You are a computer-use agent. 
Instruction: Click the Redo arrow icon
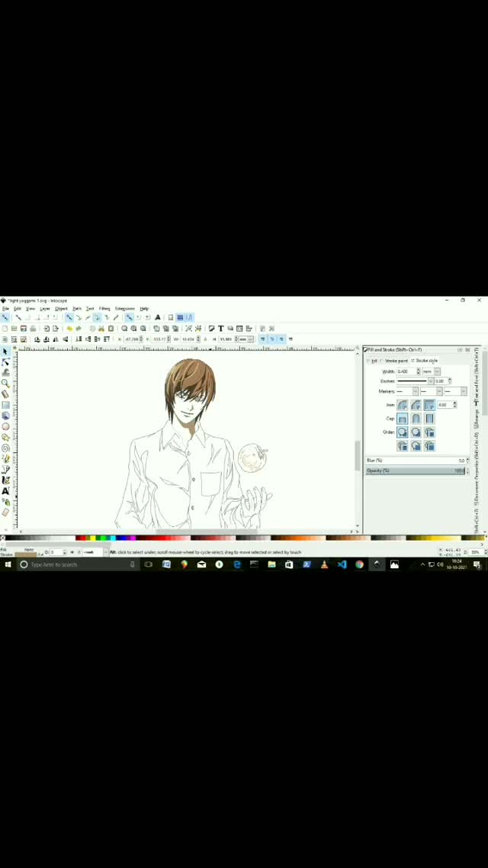[x=79, y=328]
